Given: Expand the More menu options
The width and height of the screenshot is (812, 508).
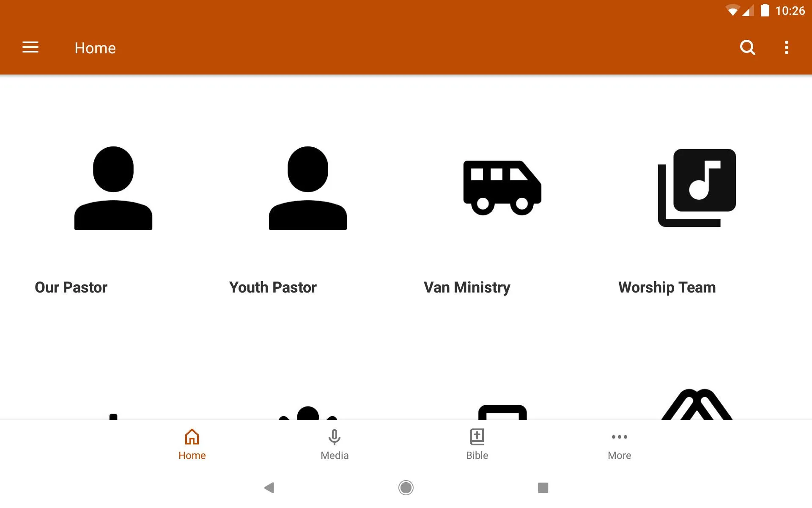Looking at the screenshot, I should (619, 443).
